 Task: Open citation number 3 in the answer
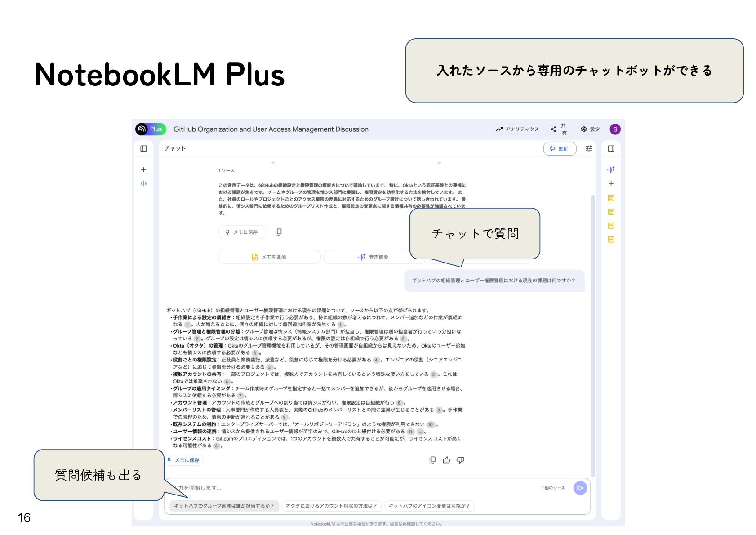point(255,353)
